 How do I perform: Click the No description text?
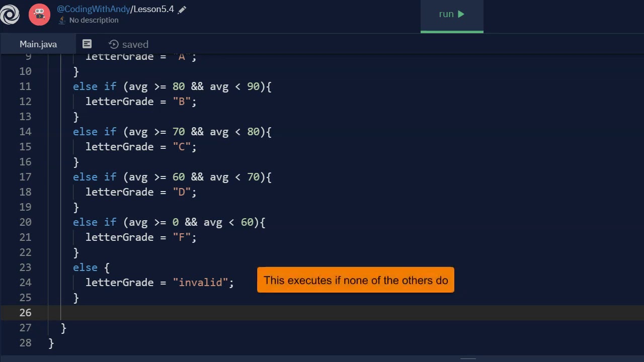coord(94,20)
